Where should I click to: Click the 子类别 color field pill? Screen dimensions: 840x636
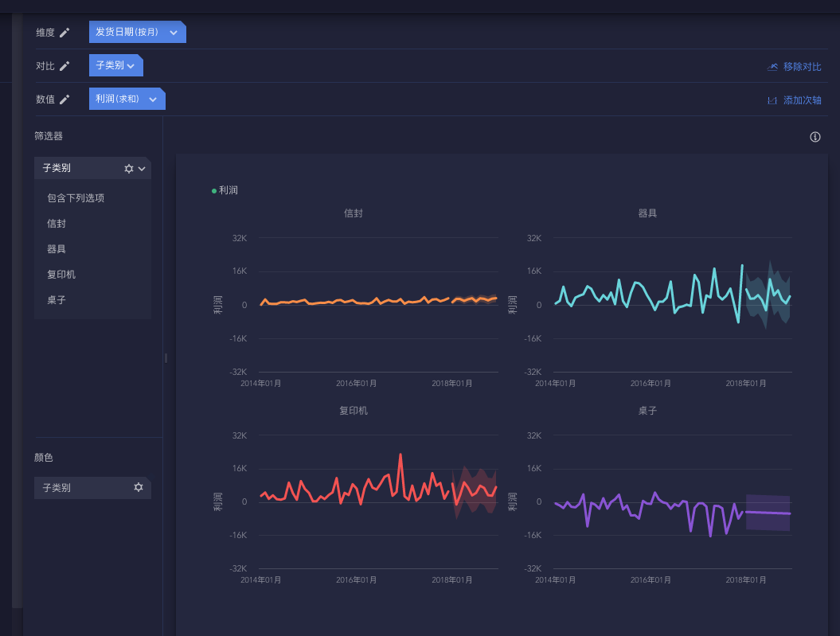[92, 488]
